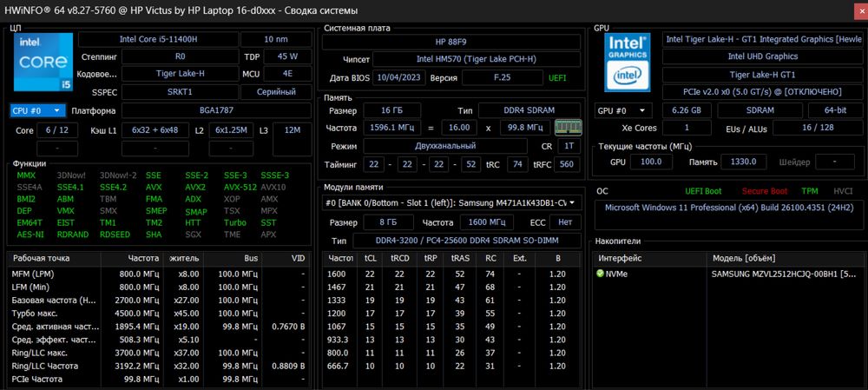Click the green TPM label
The width and height of the screenshot is (868, 390).
tap(810, 191)
